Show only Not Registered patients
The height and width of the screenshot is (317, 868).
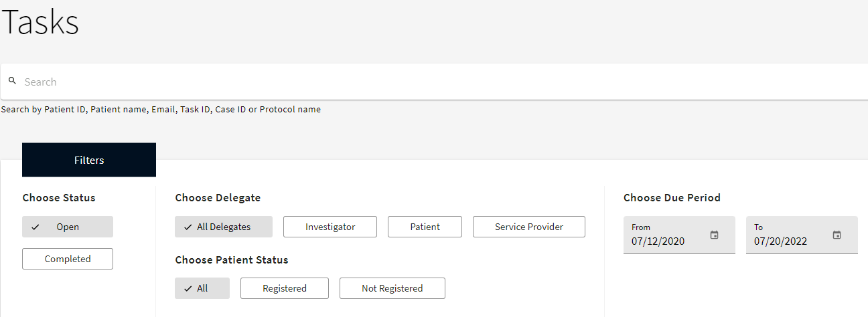point(392,288)
